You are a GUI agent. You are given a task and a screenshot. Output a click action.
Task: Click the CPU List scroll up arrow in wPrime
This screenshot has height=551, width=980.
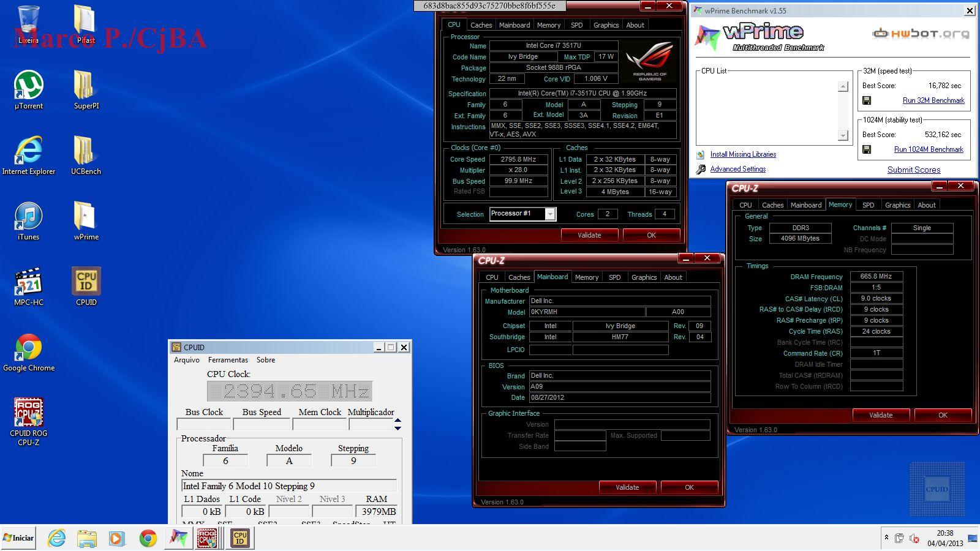(x=843, y=87)
